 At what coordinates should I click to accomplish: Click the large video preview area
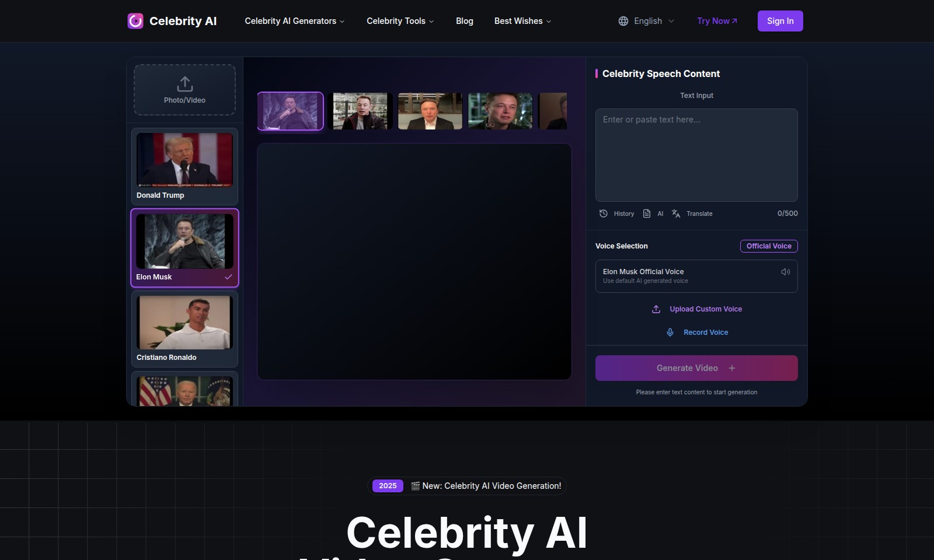click(x=414, y=262)
